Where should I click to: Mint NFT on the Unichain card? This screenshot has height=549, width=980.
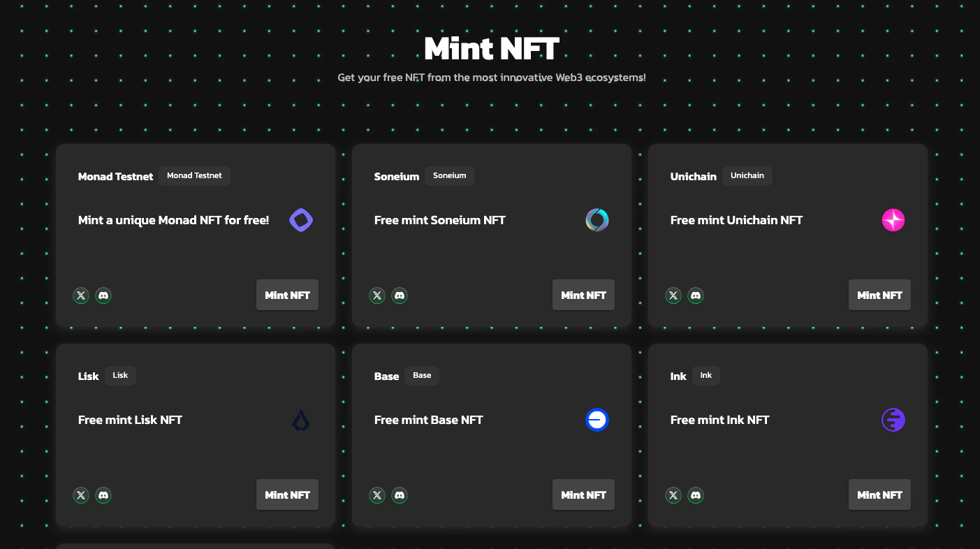pos(879,295)
